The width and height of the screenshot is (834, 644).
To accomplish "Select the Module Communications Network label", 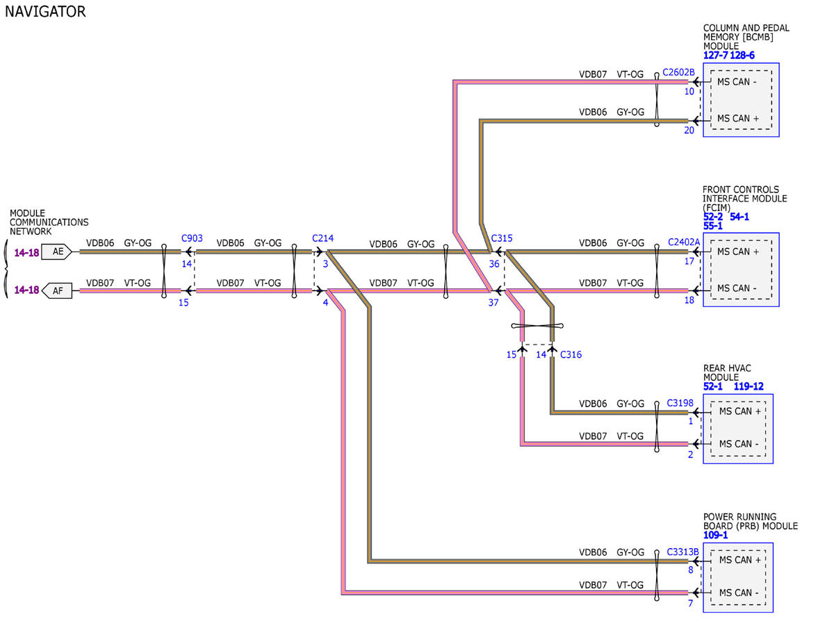I will tap(49, 222).
